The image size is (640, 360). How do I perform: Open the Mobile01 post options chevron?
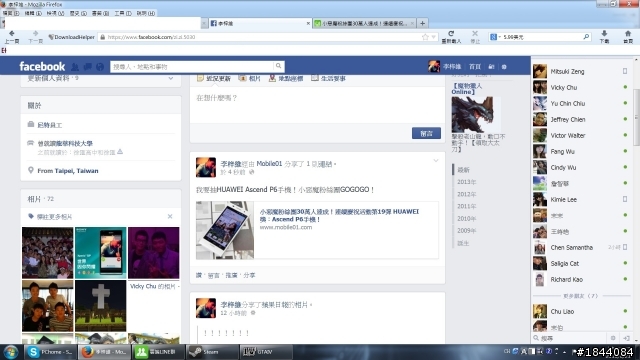click(x=436, y=161)
